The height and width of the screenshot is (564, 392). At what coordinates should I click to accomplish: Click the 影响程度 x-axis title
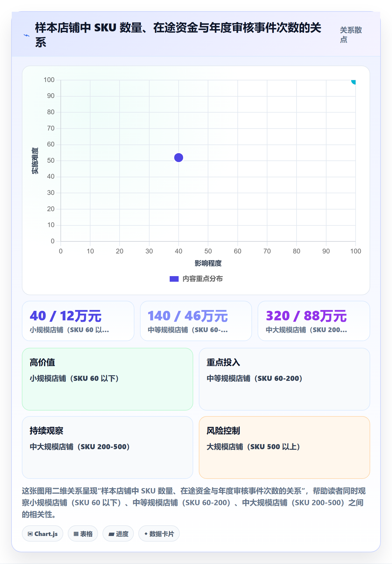[x=208, y=263]
